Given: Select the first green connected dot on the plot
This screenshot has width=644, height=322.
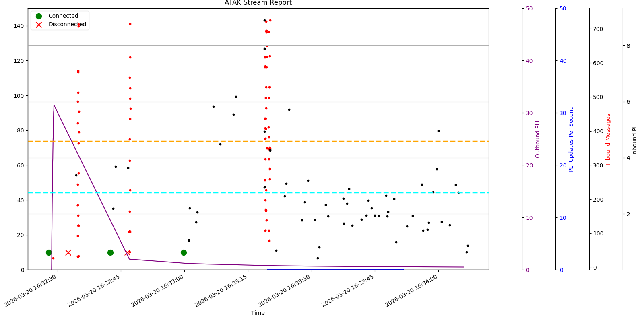Looking at the screenshot, I should coord(49,252).
